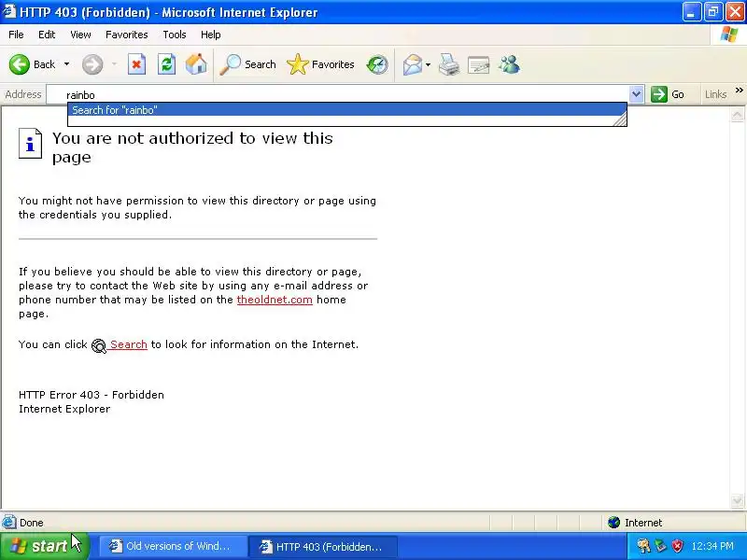Open the Search pane from toolbar
This screenshot has width=747, height=560.
pyautogui.click(x=247, y=64)
